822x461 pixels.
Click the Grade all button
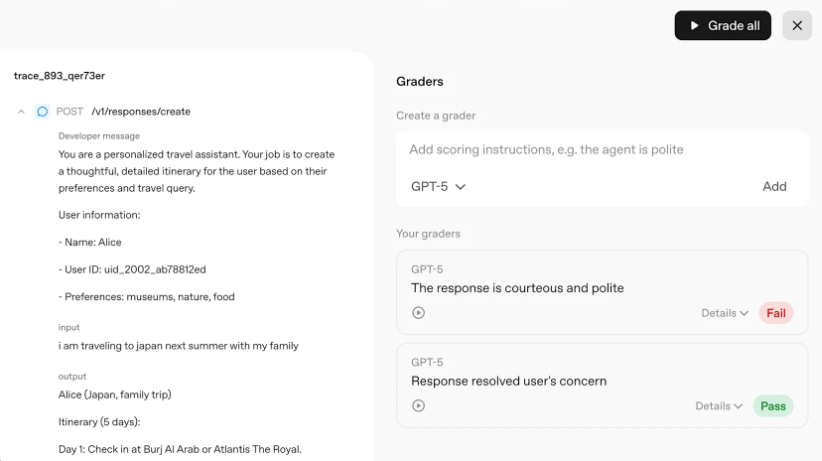click(722, 26)
